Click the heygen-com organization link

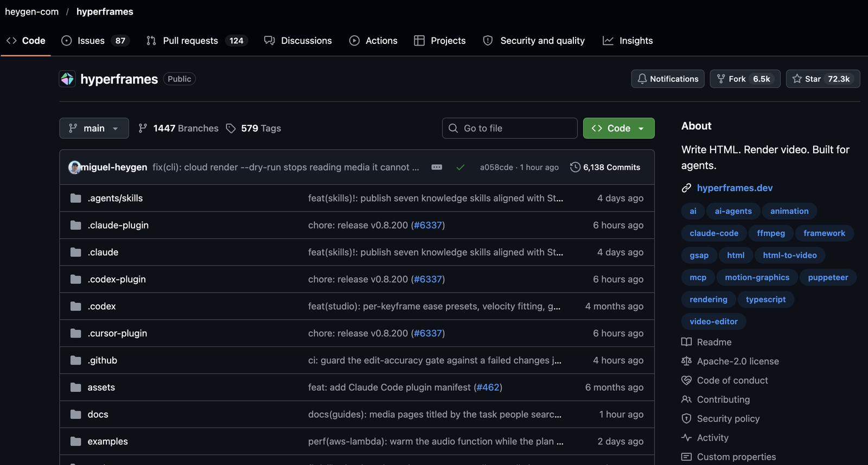pyautogui.click(x=32, y=11)
